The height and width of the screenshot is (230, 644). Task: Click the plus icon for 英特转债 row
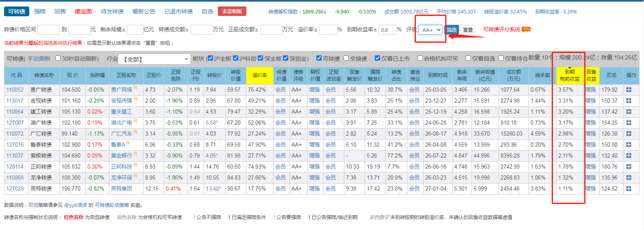(629, 188)
